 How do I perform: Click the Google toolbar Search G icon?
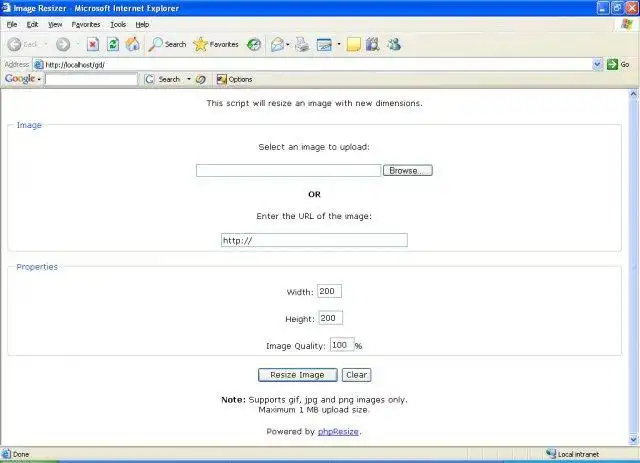point(150,79)
